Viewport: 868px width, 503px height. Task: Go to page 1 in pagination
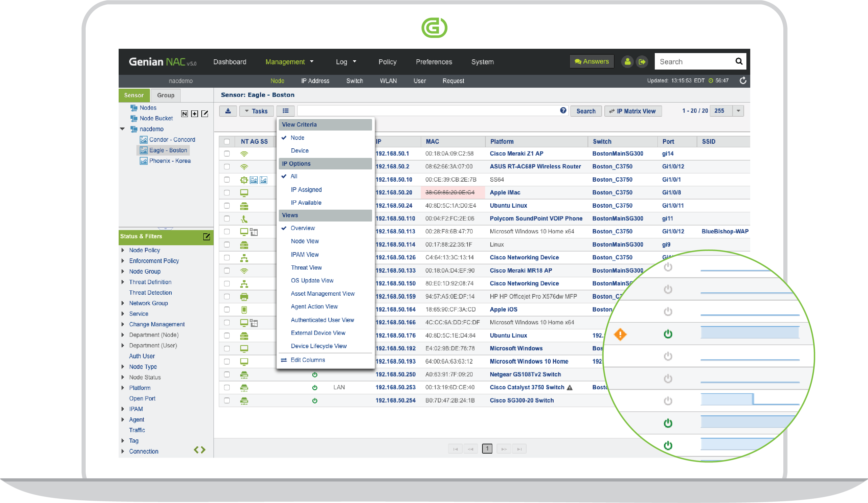pos(487,449)
